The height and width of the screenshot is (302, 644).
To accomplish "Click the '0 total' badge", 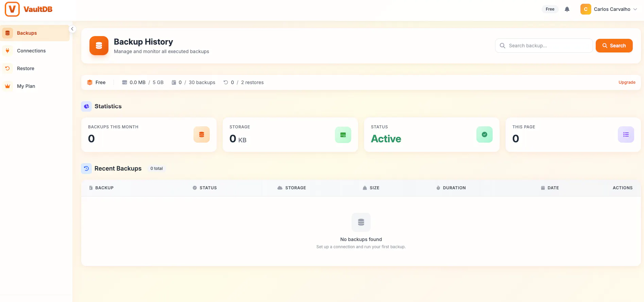I will click(x=156, y=169).
